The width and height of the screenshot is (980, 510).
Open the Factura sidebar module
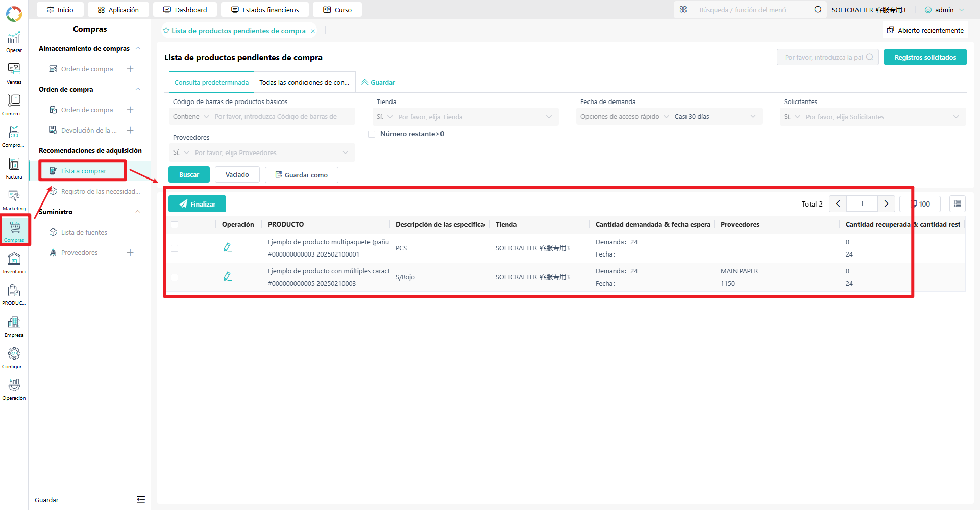[x=14, y=168]
